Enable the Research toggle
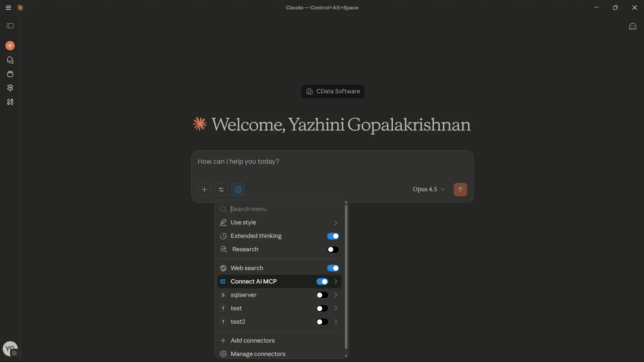 click(333, 250)
